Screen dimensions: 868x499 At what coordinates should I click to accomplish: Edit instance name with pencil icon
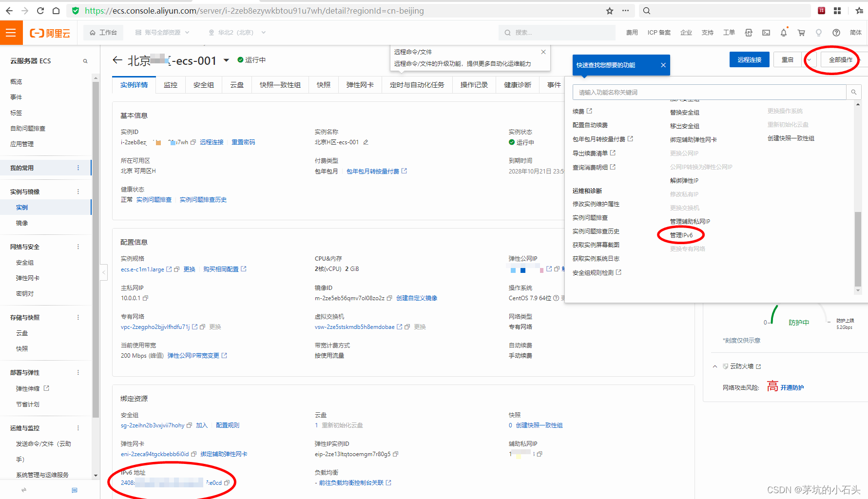click(x=366, y=142)
